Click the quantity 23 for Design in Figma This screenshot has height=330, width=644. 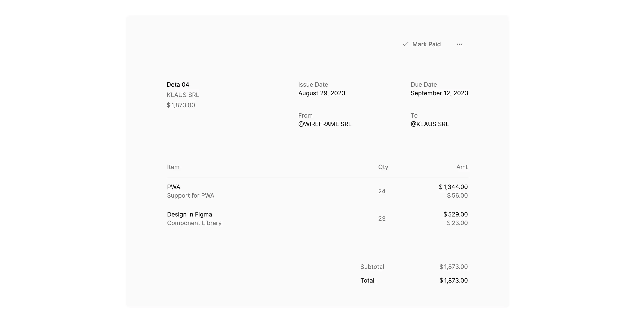tap(382, 219)
